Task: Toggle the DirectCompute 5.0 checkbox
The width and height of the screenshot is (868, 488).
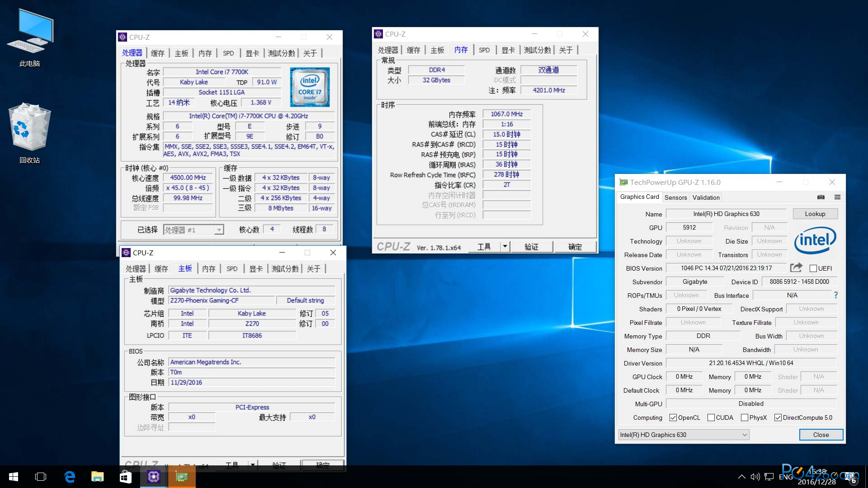Action: [778, 418]
